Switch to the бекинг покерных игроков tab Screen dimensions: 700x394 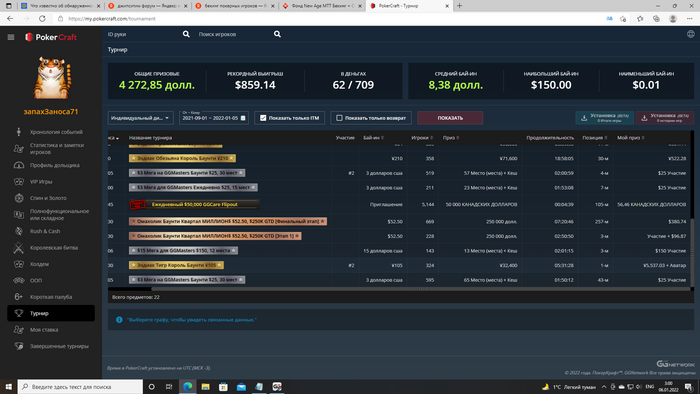(x=236, y=6)
